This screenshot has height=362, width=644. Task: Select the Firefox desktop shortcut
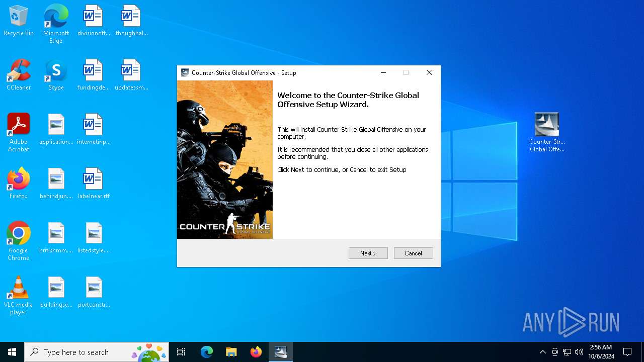point(19,184)
